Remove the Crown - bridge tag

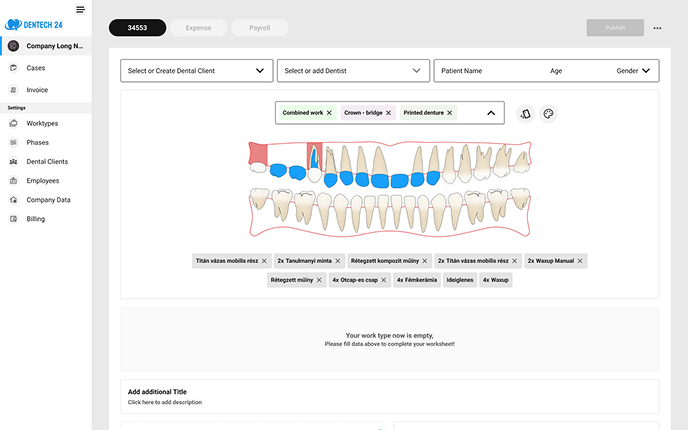[x=388, y=113]
